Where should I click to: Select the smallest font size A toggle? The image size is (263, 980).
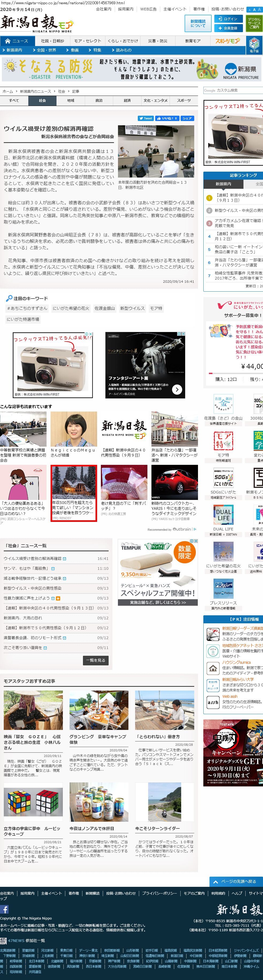coord(249,10)
